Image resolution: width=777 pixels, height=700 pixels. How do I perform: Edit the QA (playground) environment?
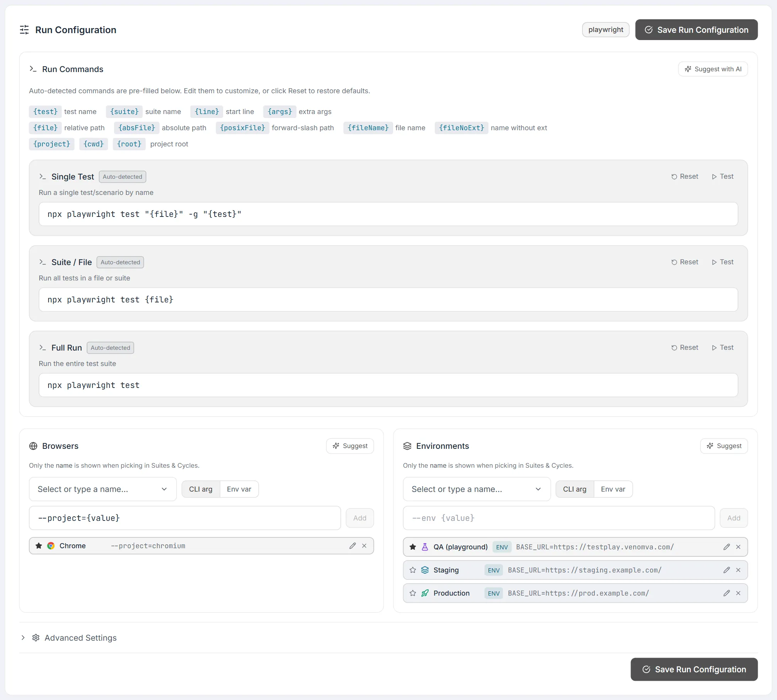[x=727, y=547]
